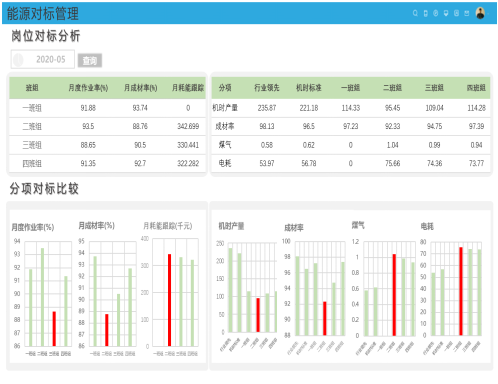Expand the user menu arrow beside avatar
Screen dimensions: 498x384
pyautogui.click(x=488, y=13)
